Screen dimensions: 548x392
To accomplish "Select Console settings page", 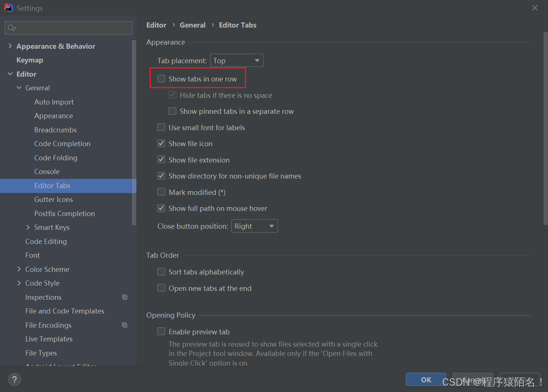I will coord(47,171).
